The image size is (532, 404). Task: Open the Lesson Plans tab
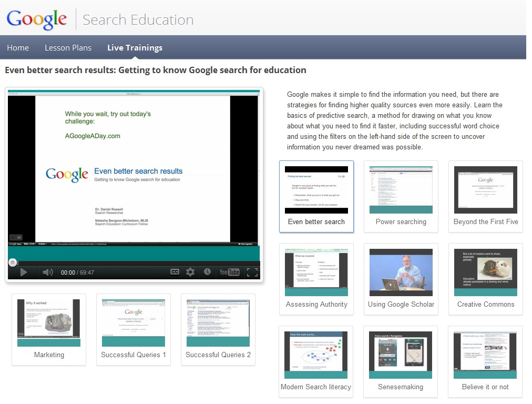point(68,48)
